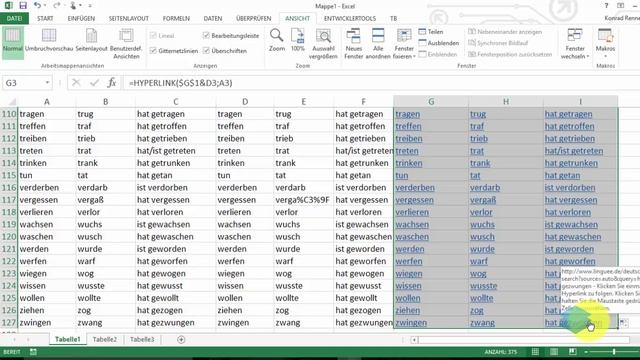Open Benutzerdef. Ansichten custom views

click(126, 43)
